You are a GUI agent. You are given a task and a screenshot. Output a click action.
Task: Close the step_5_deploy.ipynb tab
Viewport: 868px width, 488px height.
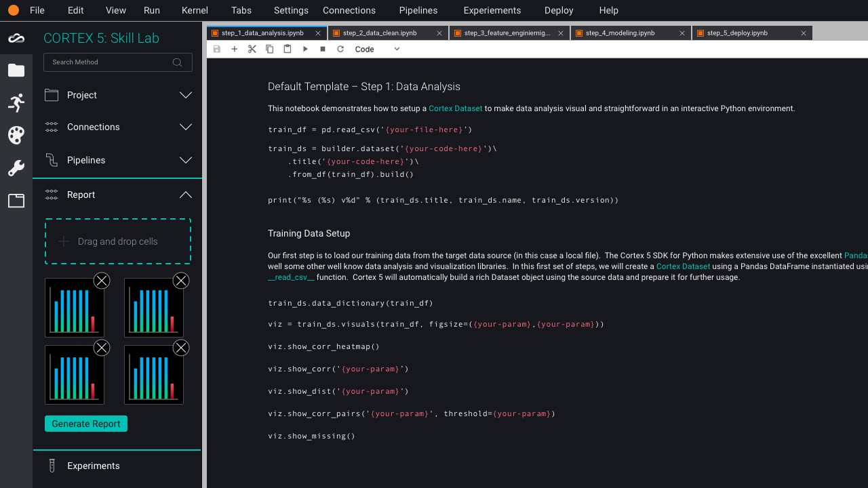(x=804, y=33)
